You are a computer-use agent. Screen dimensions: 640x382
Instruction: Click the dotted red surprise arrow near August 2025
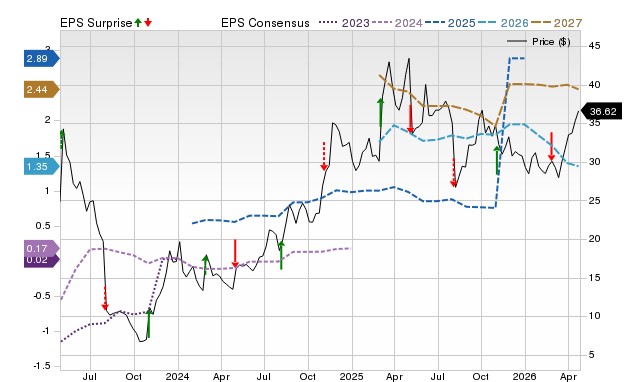click(453, 173)
